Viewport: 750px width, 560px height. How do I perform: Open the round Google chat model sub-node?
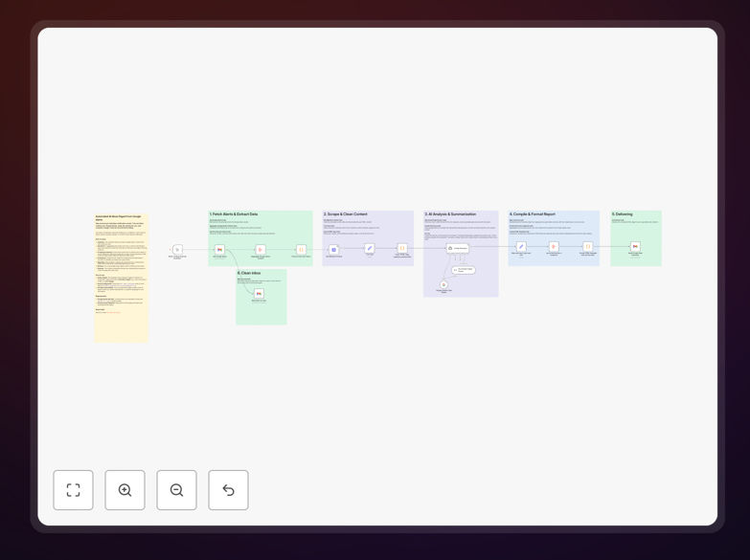click(443, 284)
